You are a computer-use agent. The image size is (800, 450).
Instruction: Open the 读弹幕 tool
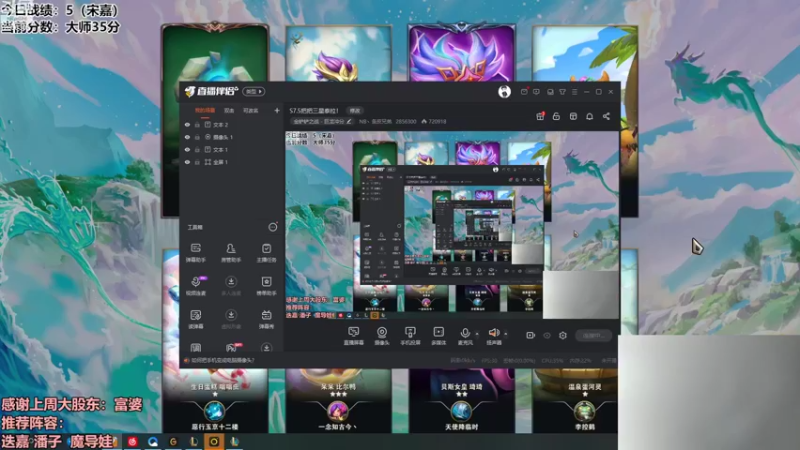(195, 319)
